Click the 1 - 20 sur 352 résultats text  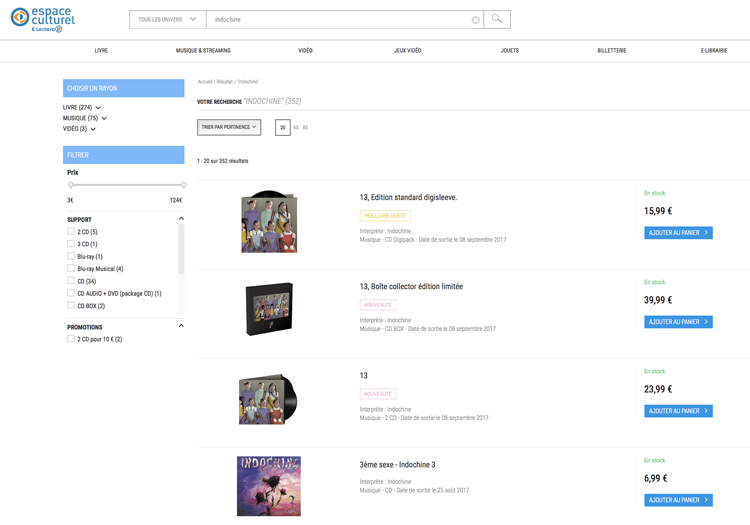click(x=222, y=161)
